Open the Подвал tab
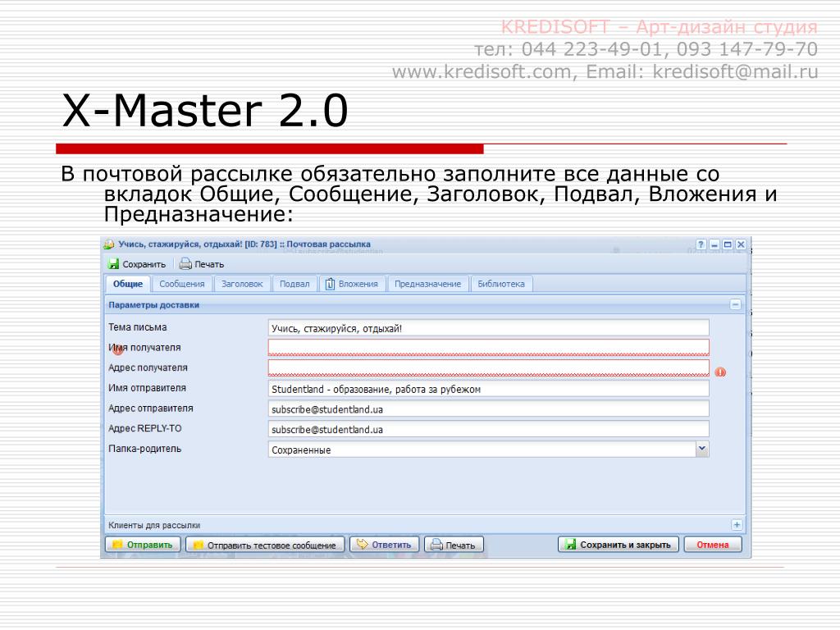Viewport: 840px width, 630px height. [294, 284]
